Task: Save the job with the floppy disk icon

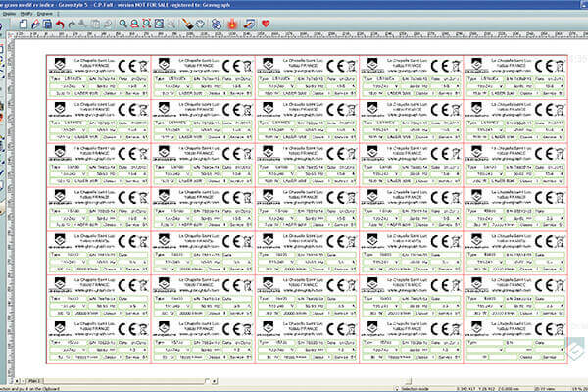Action: [48, 24]
